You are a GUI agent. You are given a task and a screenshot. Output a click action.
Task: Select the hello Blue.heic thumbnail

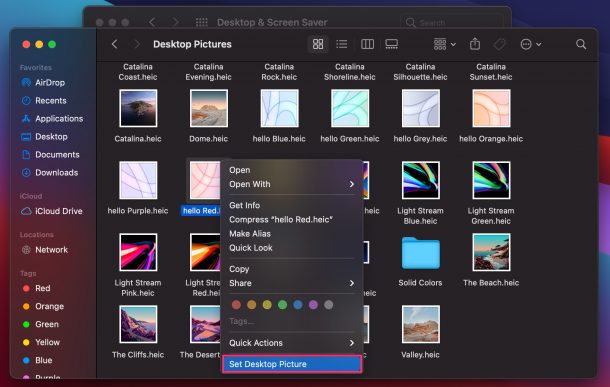(x=279, y=108)
